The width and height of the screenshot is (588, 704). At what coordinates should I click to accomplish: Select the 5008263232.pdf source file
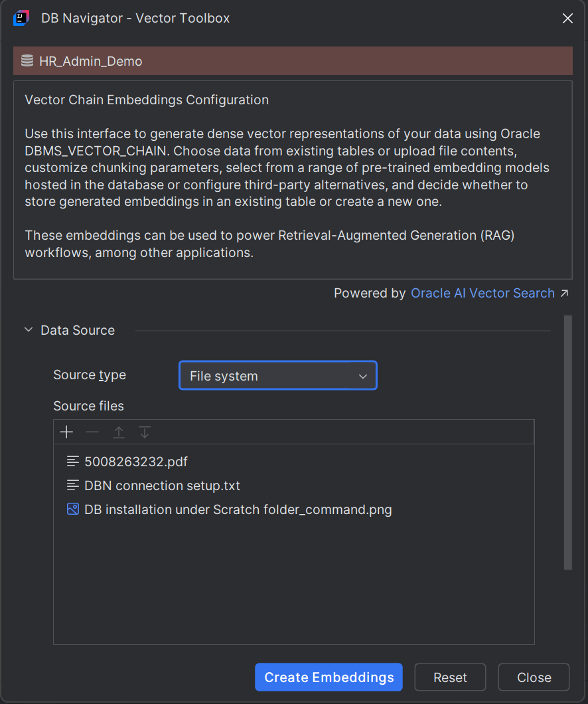tap(135, 461)
